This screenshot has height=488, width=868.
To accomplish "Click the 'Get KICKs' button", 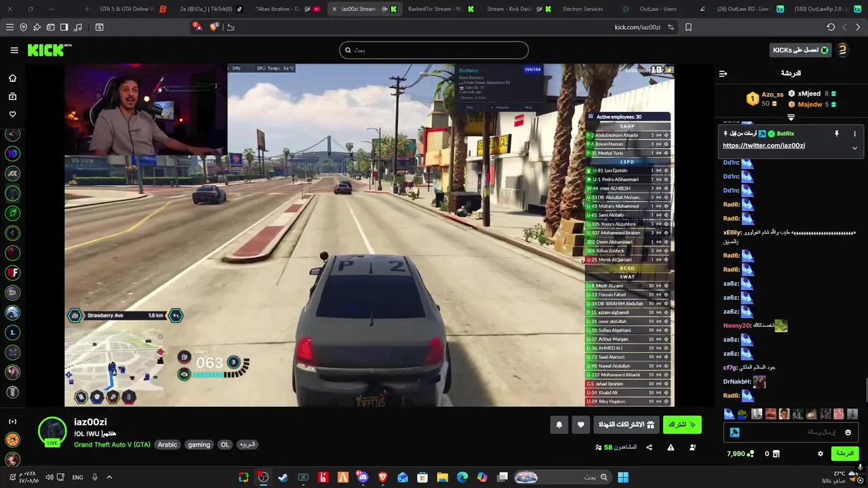I will pos(800,50).
